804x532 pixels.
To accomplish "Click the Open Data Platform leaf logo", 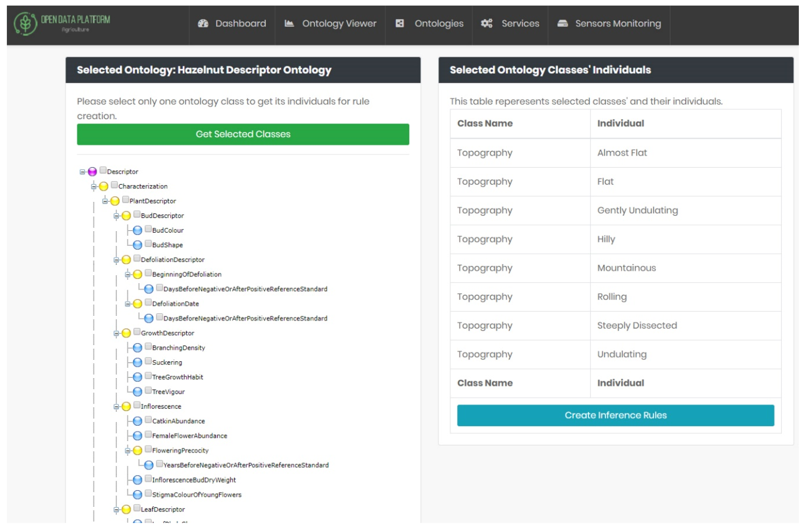I will pyautogui.click(x=25, y=23).
